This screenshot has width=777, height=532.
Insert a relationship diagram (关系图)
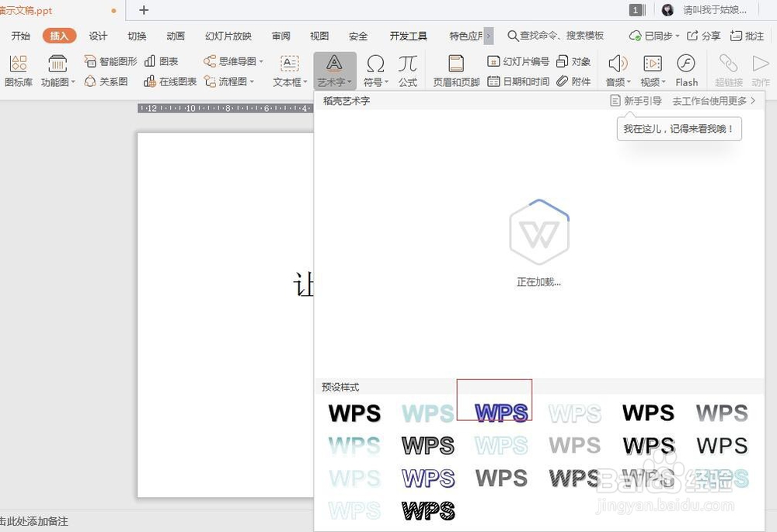[x=106, y=82]
